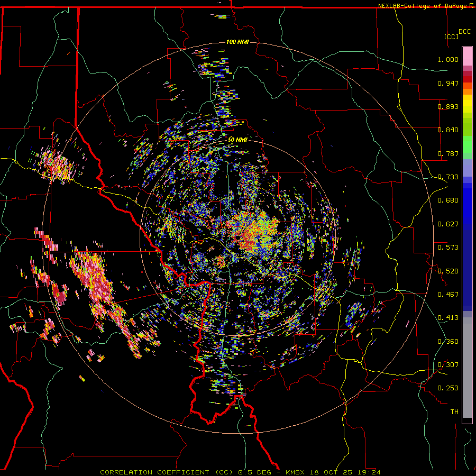Click the light pink top segment of the color bar
Viewport: 476px width, 476px height.
point(467,56)
